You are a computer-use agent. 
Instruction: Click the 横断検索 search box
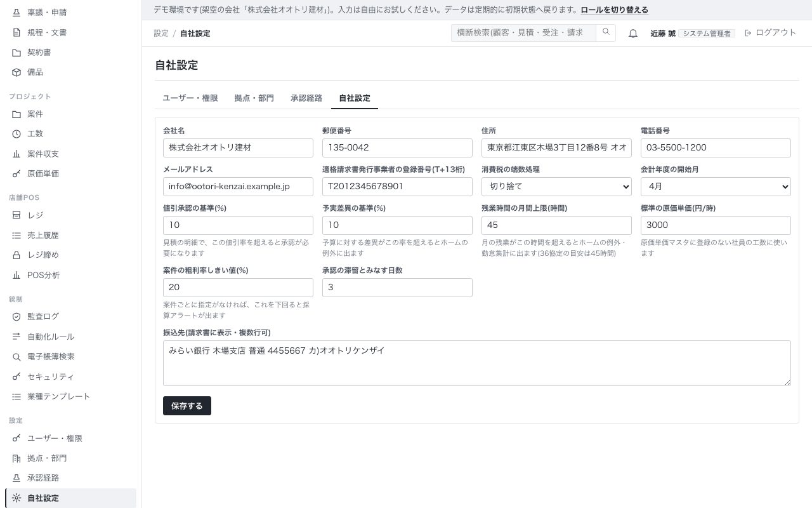click(x=523, y=32)
